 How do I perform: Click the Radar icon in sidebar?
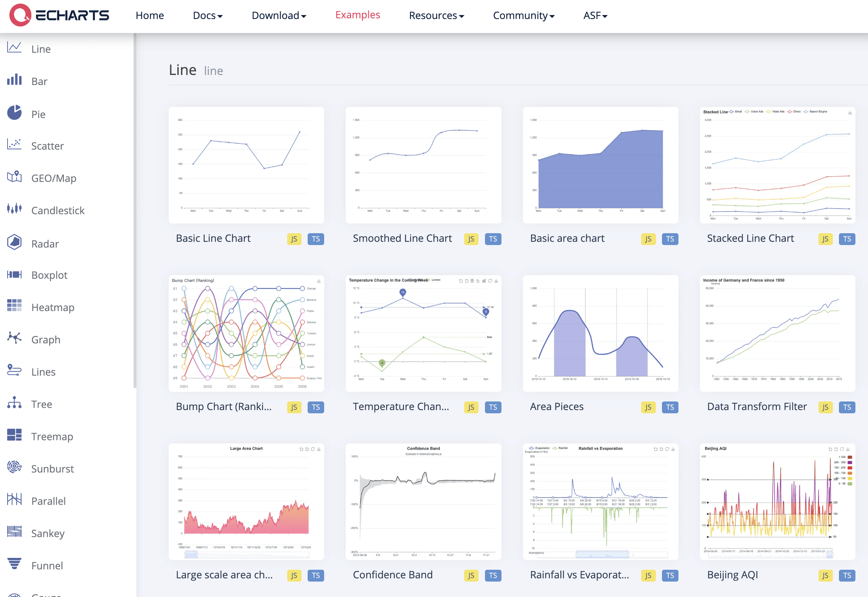pyautogui.click(x=14, y=242)
